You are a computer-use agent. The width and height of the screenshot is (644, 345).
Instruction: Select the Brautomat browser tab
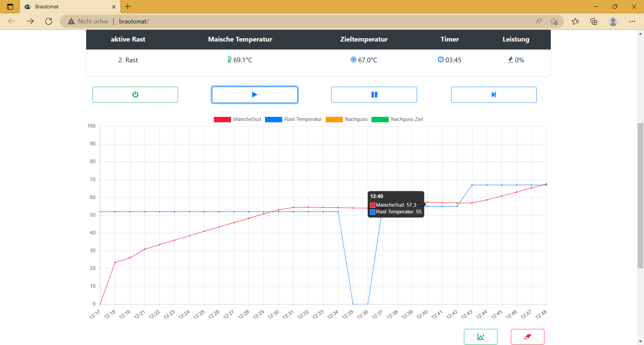point(67,7)
